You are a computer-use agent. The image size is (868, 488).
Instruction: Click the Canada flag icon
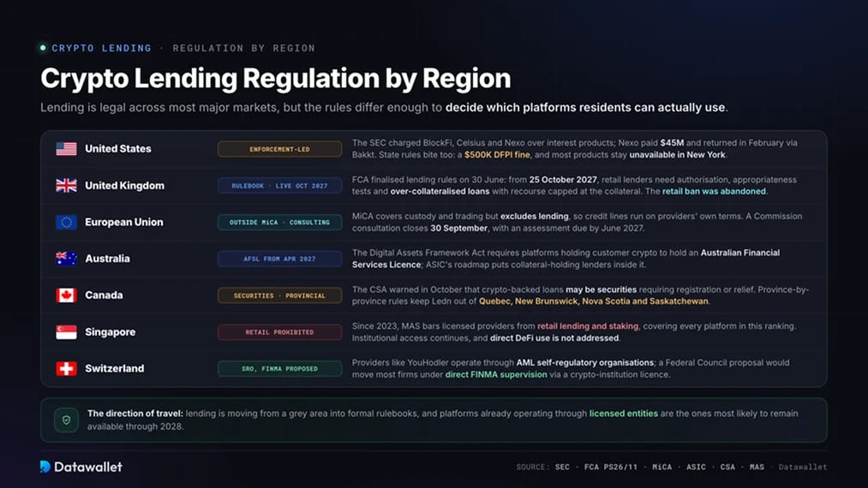point(67,295)
